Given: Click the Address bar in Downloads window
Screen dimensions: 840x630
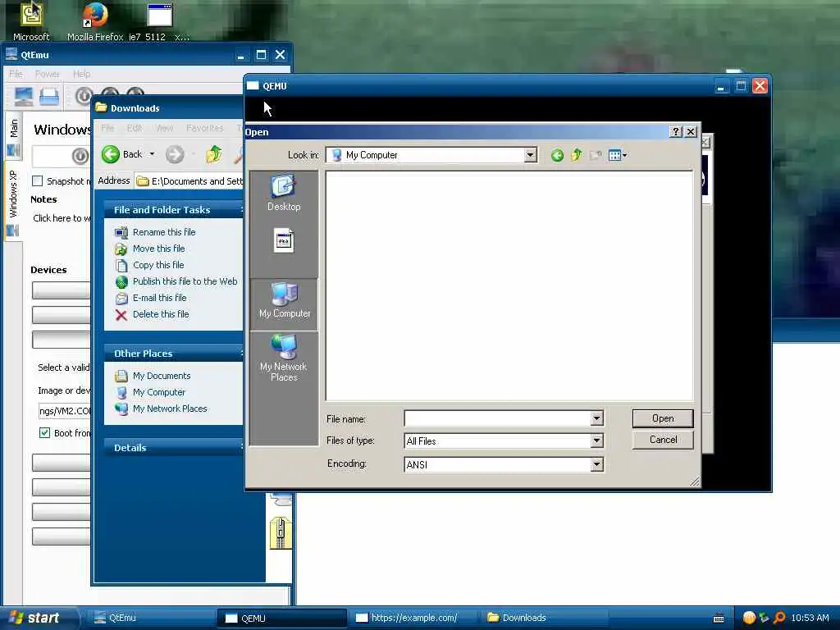Looking at the screenshot, I should (x=189, y=181).
